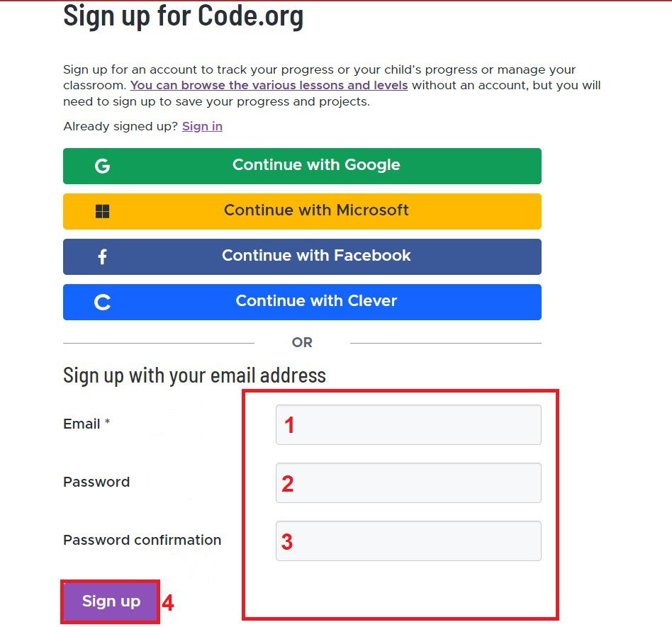Screen dimensions: 672x627
Task: Select Continue with Facebook
Action: (x=317, y=256)
